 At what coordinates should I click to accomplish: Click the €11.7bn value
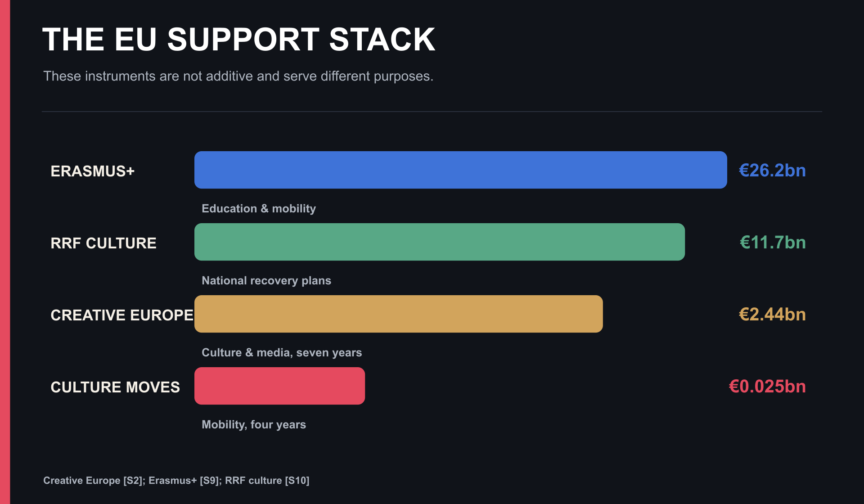tap(773, 243)
